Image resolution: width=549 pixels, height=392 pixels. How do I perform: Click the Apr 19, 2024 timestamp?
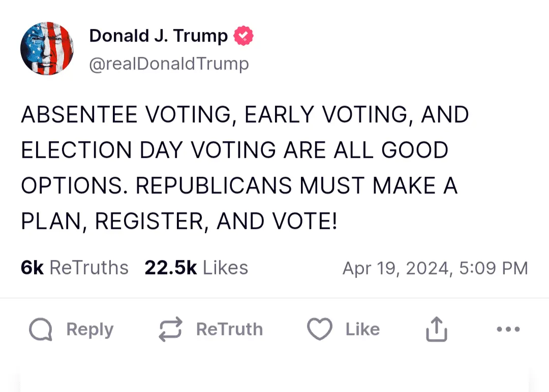click(x=435, y=268)
